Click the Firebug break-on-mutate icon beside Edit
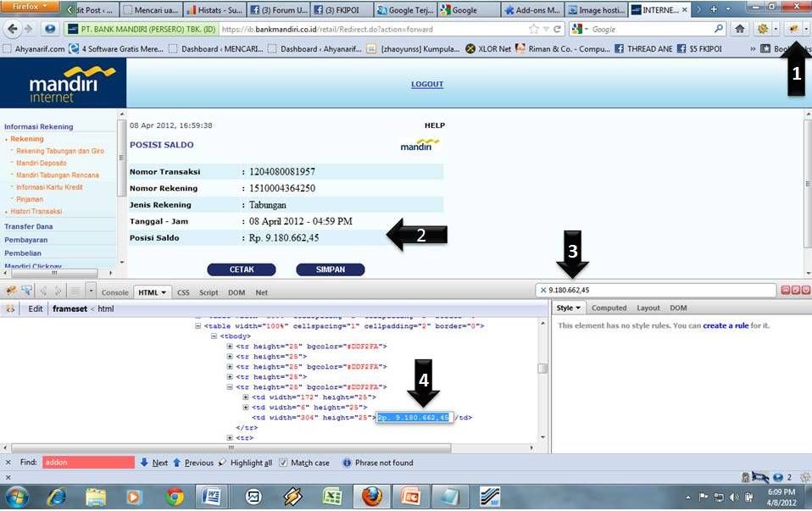 (10, 309)
